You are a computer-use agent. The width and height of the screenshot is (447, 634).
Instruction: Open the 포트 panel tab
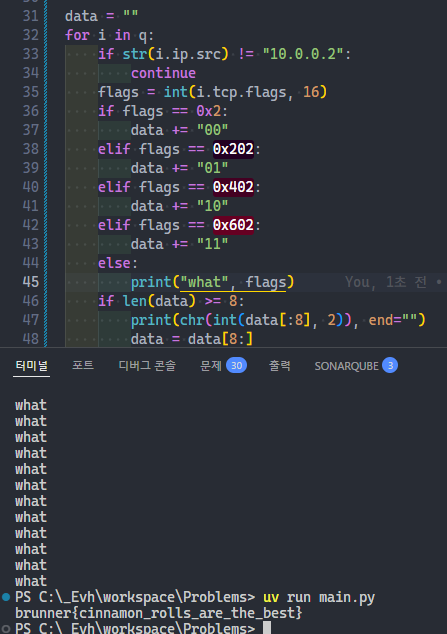click(x=83, y=366)
